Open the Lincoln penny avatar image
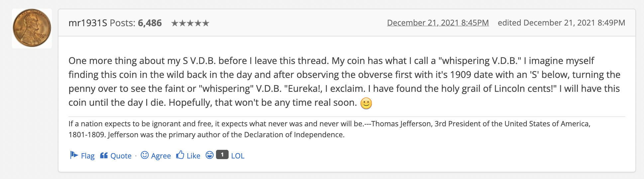The width and height of the screenshot is (644, 179). pyautogui.click(x=32, y=28)
